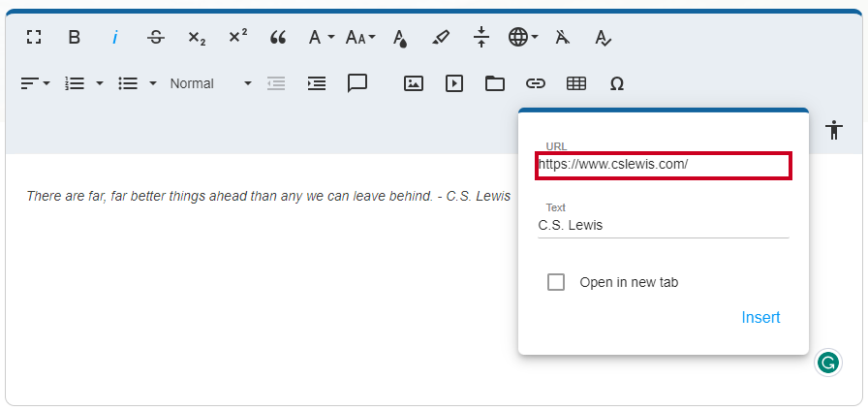This screenshot has height=411, width=868.
Task: Open the font size dropdown
Action: point(360,38)
